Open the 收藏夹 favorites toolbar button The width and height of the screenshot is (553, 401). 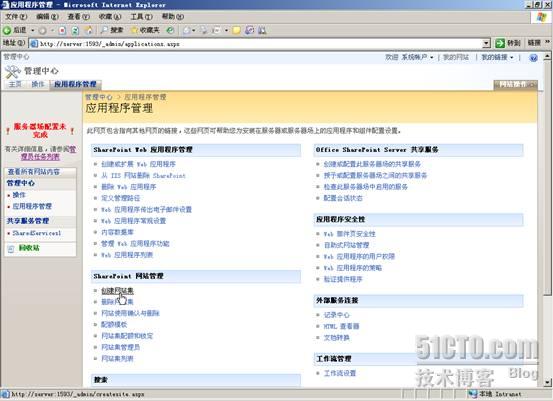click(x=145, y=31)
